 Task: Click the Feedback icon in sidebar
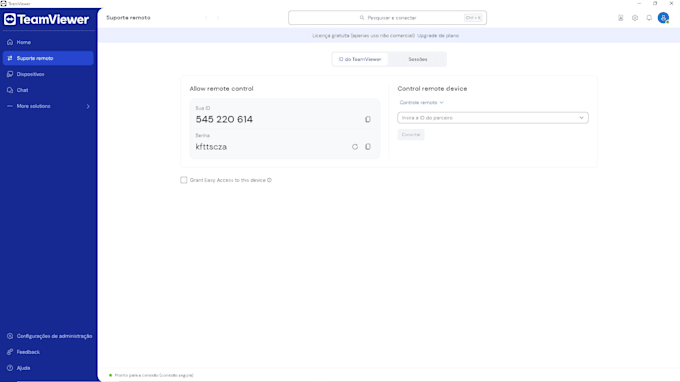tap(10, 352)
